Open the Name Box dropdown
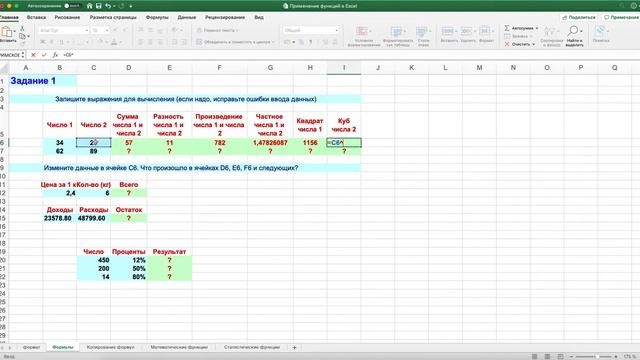Screen dimensions: 640x360 (23, 55)
